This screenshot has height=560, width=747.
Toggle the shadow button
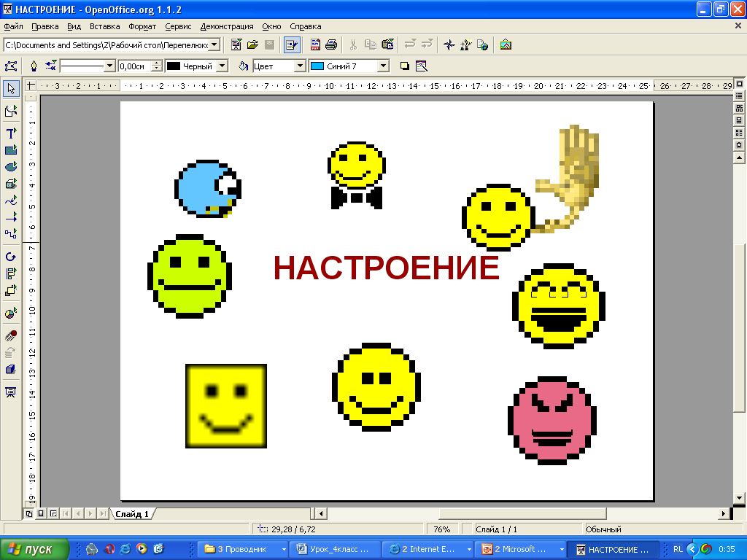(x=405, y=66)
